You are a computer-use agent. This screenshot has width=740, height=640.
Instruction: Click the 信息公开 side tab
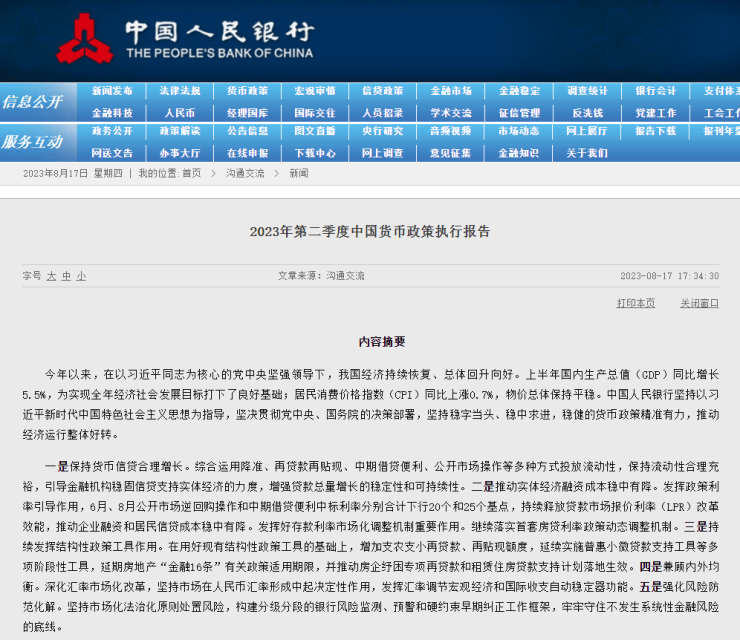[x=33, y=102]
